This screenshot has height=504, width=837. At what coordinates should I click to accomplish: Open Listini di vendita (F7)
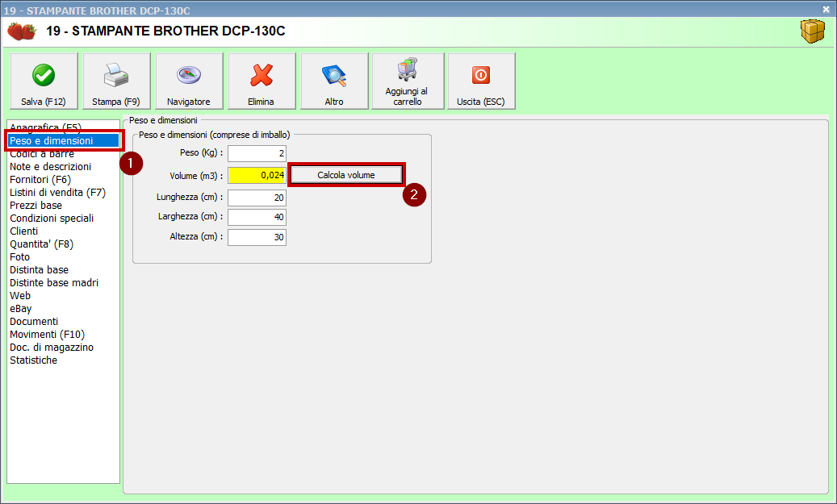coord(57,192)
